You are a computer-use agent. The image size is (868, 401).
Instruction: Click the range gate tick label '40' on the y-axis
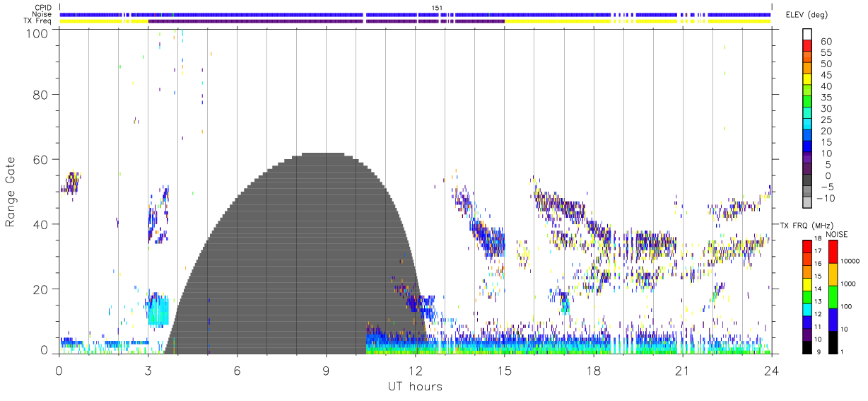pyautogui.click(x=40, y=224)
